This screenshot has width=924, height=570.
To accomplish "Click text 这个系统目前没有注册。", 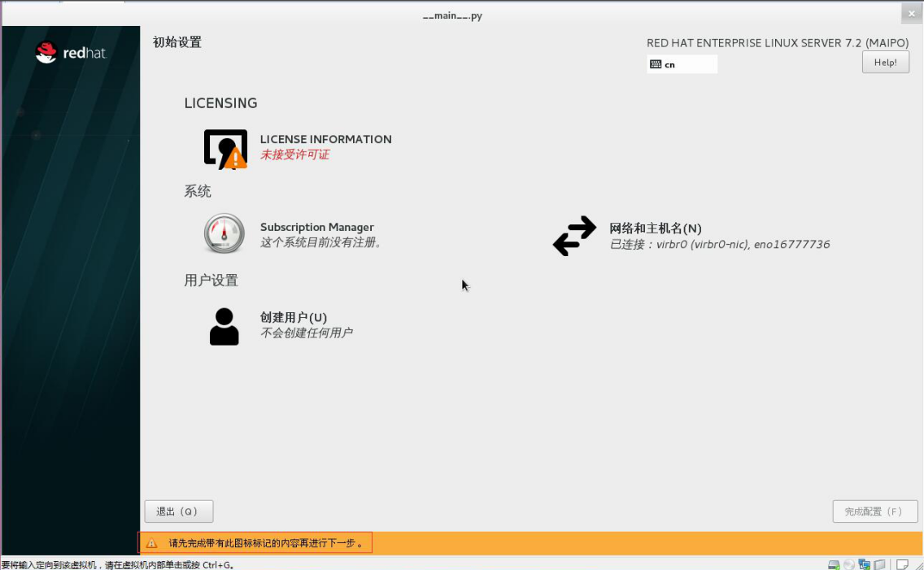I will pyautogui.click(x=321, y=242).
